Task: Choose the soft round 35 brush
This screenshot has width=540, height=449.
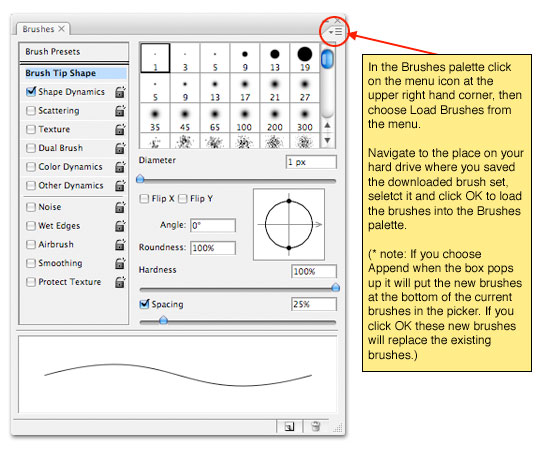Action: [x=155, y=118]
